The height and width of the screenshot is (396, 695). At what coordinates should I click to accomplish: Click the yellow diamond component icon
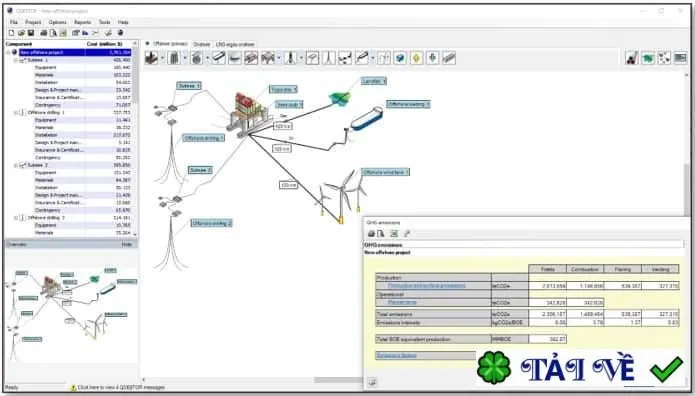point(417,58)
